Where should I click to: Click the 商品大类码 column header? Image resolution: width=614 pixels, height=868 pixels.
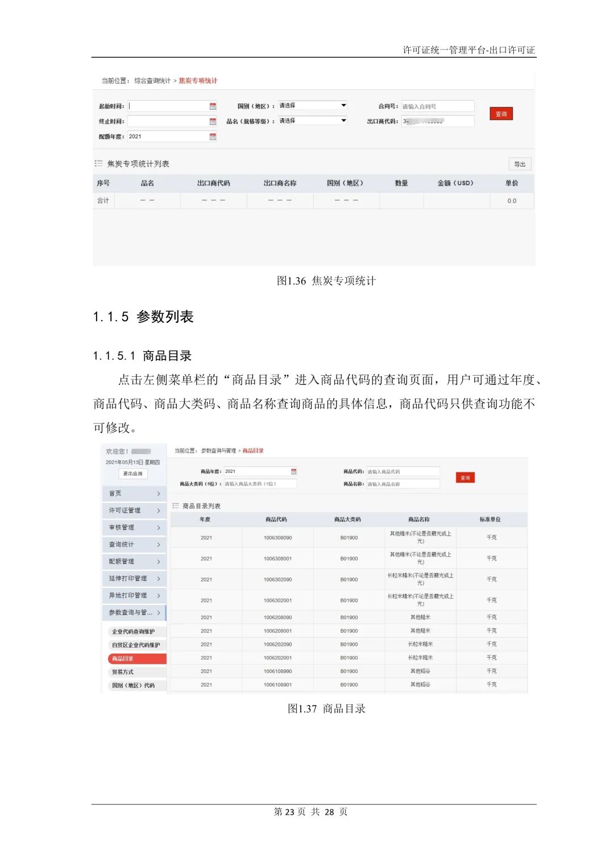[347, 520]
